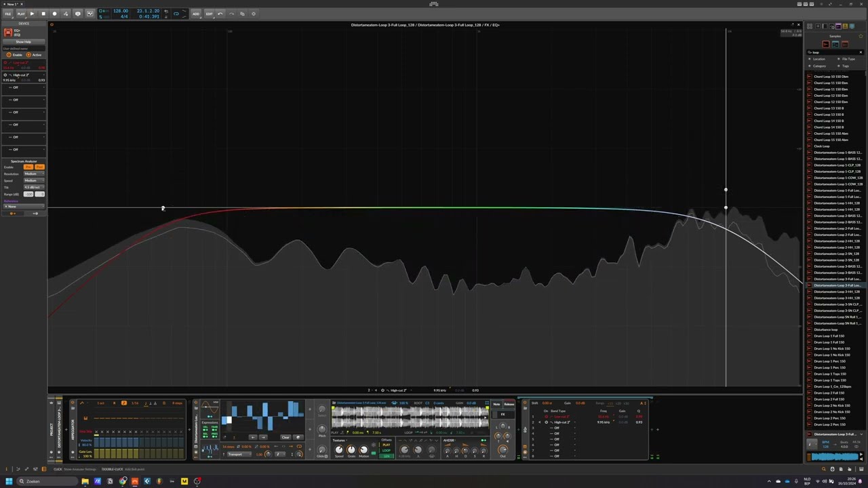Click the tempo value 128.00
This screenshot has width=868, height=488.
tap(121, 11)
